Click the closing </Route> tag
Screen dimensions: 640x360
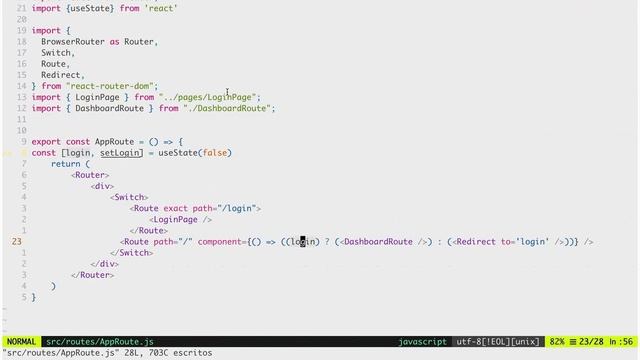[x=149, y=231]
